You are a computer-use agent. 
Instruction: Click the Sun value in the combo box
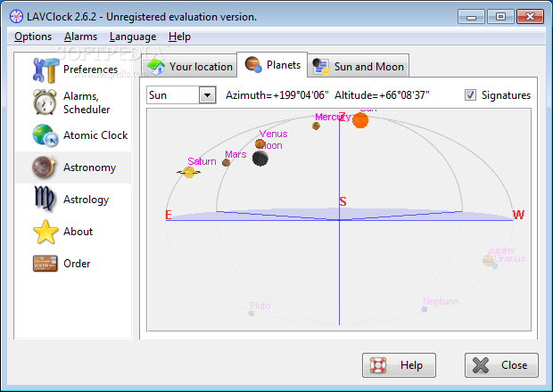[x=158, y=95]
